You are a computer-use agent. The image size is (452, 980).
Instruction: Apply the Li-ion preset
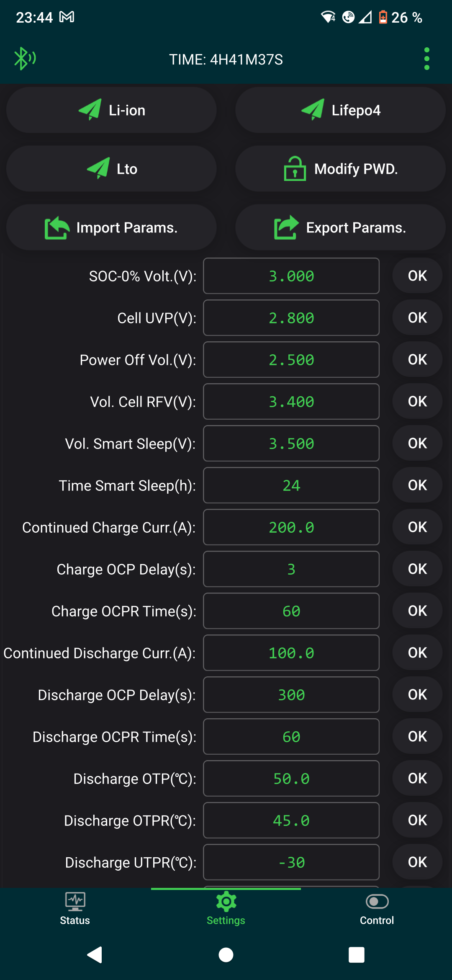point(111,110)
